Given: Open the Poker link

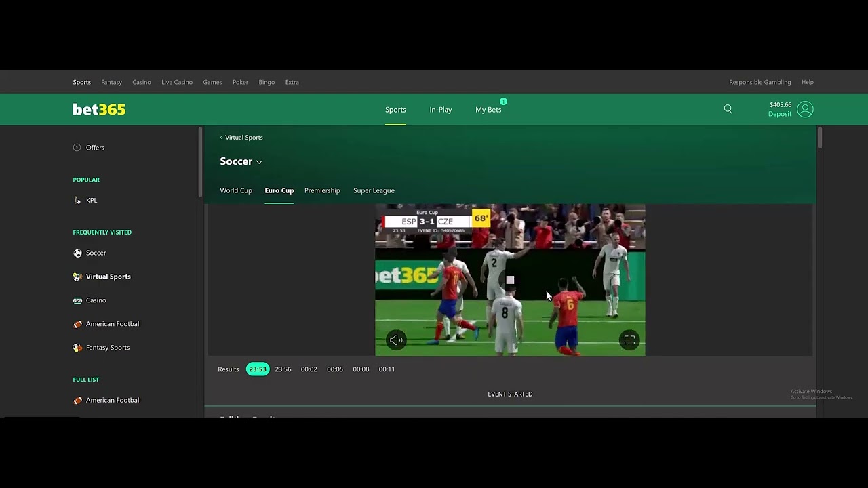Looking at the screenshot, I should click(x=240, y=82).
